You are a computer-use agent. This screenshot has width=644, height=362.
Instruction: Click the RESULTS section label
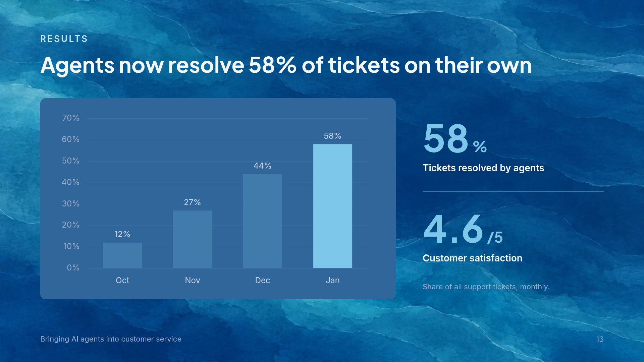pyautogui.click(x=64, y=39)
